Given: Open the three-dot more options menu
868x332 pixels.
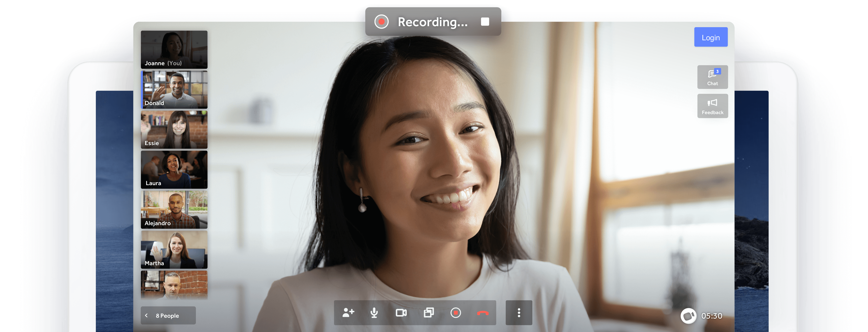Looking at the screenshot, I should pyautogui.click(x=519, y=313).
